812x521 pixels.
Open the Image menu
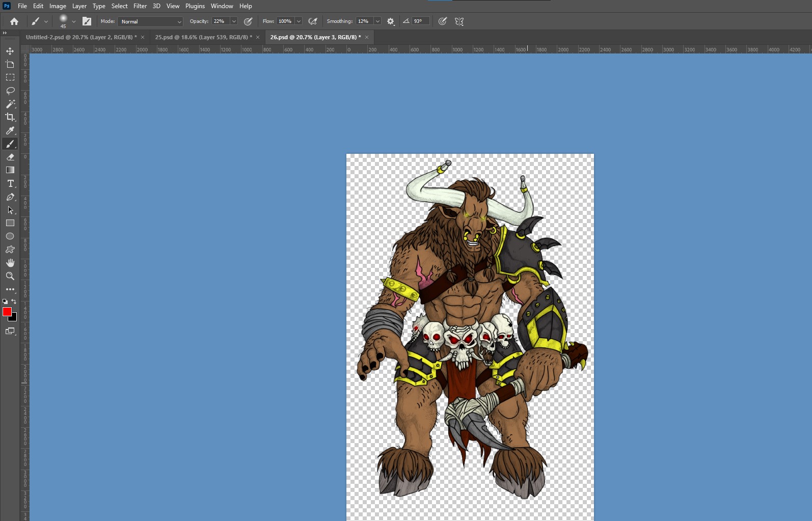(58, 6)
